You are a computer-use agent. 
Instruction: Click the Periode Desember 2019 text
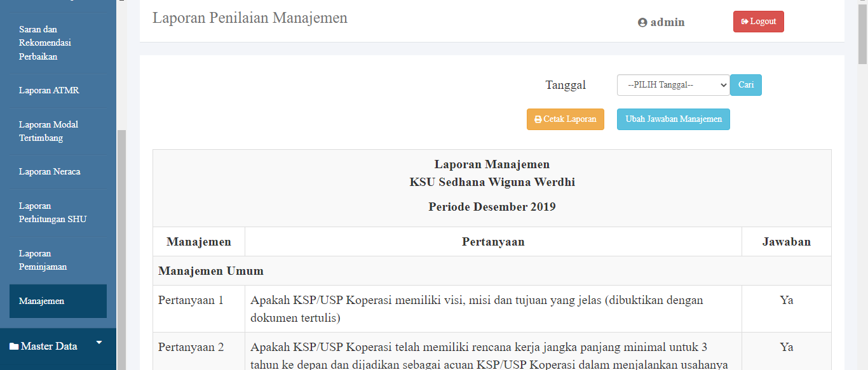click(x=492, y=207)
